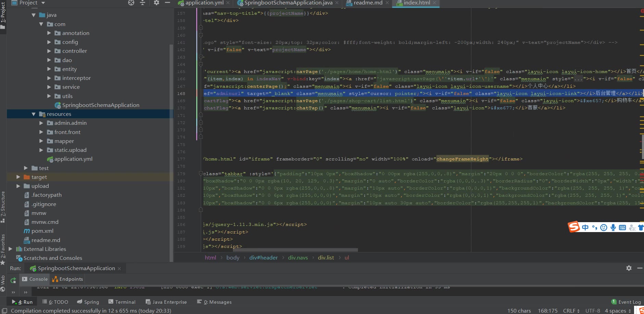Viewport: 644px width, 314px height.
Task: Open the Web tool window sidebar tab
Action: click(x=3, y=283)
